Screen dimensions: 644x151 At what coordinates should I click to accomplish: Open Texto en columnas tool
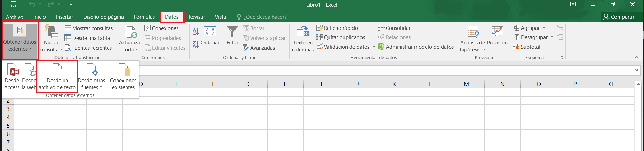coord(303,39)
